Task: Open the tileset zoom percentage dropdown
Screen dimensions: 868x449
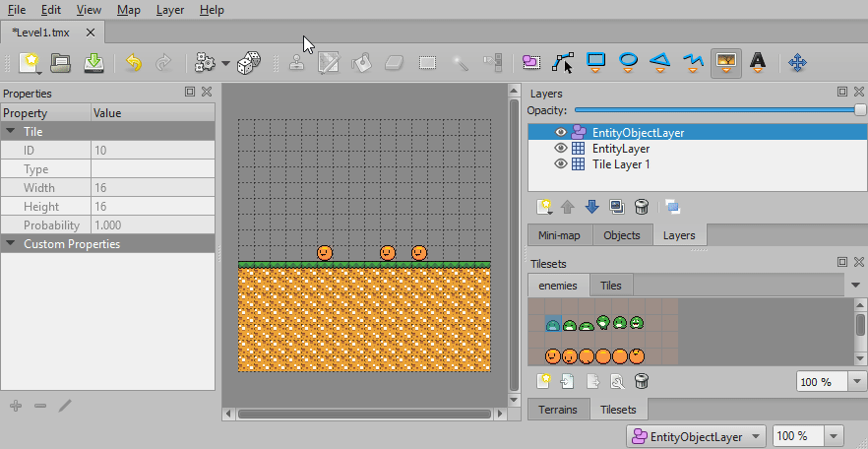Action: click(856, 382)
